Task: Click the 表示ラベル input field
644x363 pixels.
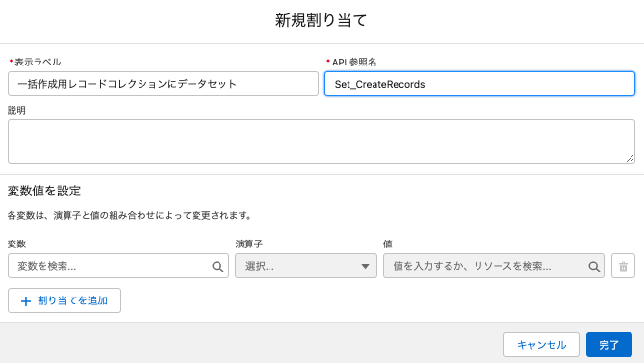Action: click(x=163, y=84)
